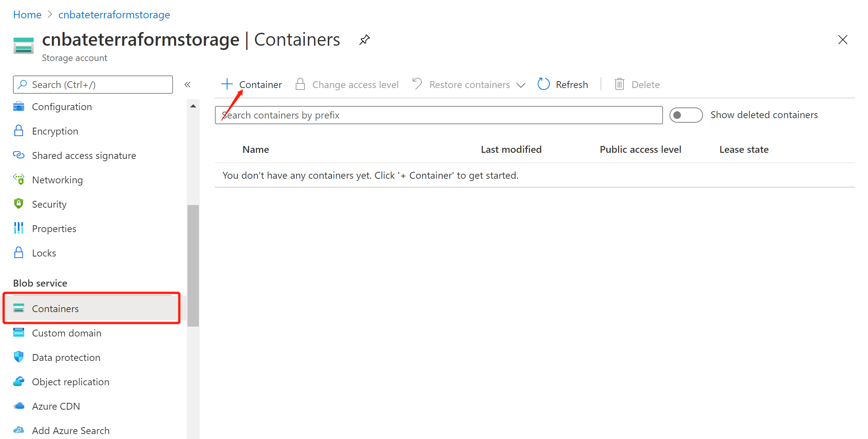Click cnbateterraformstorage breadcrumb link
This screenshot has width=868, height=439.
click(114, 14)
